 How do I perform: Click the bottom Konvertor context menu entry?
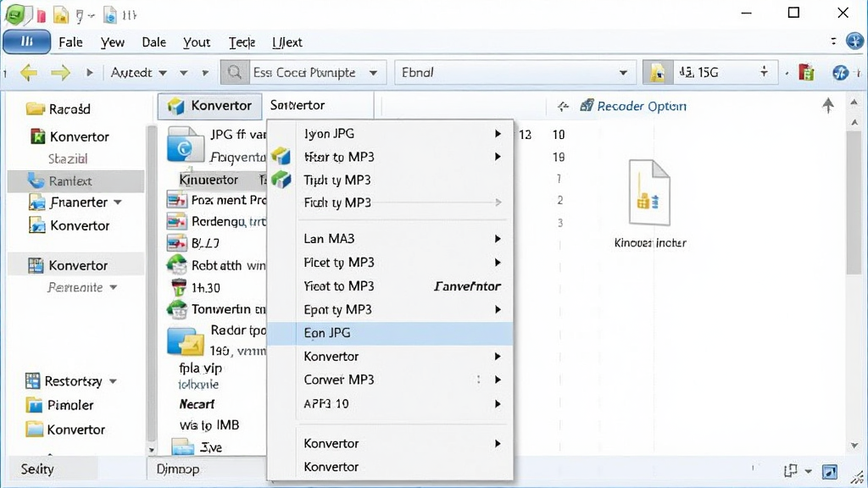pyautogui.click(x=390, y=467)
